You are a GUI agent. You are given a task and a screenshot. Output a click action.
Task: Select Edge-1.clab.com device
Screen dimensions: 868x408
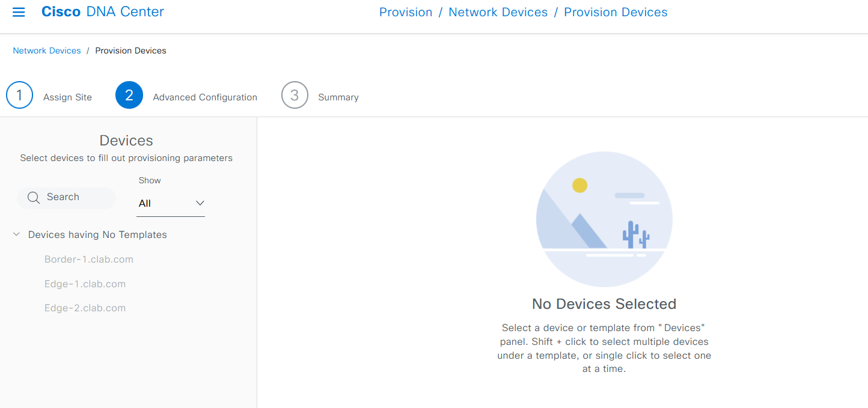(x=85, y=284)
